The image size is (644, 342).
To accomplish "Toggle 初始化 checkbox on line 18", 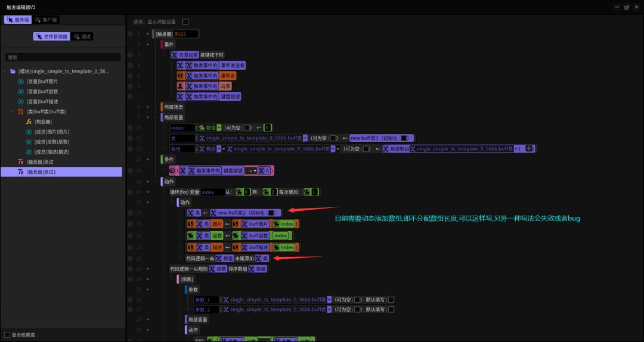I will pyautogui.click(x=271, y=213).
